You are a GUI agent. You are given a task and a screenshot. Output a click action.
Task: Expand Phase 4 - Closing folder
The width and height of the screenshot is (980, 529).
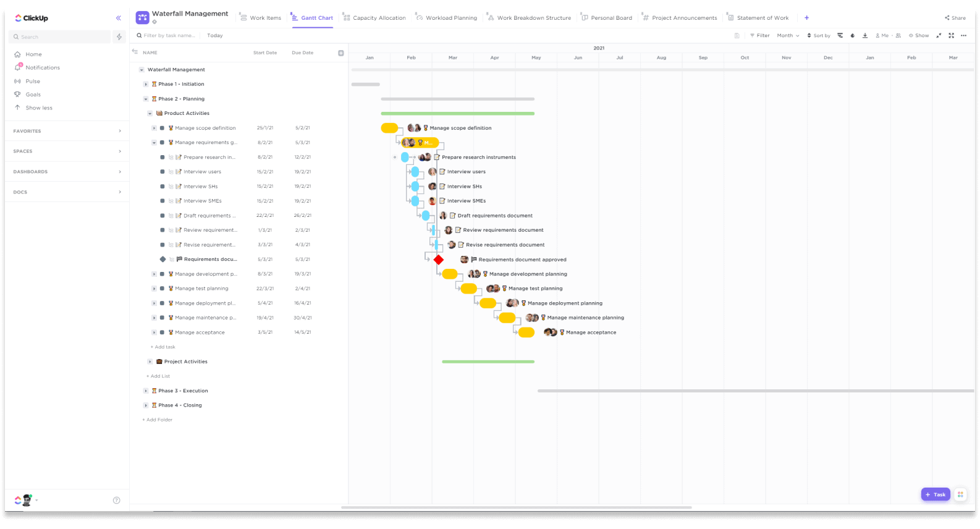(146, 405)
